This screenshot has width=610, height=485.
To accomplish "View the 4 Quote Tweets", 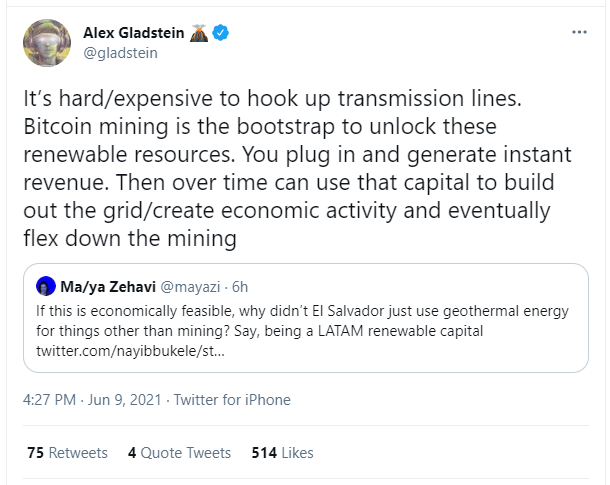I will [x=179, y=452].
